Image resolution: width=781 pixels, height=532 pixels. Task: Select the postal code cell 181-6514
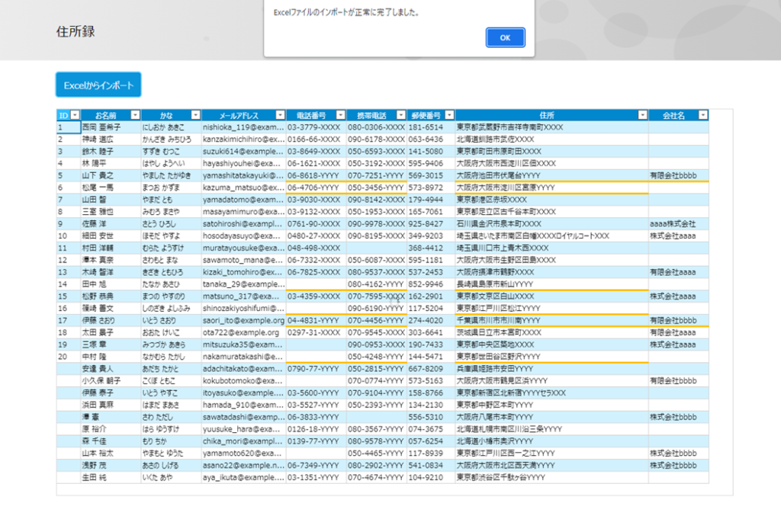tap(426, 127)
